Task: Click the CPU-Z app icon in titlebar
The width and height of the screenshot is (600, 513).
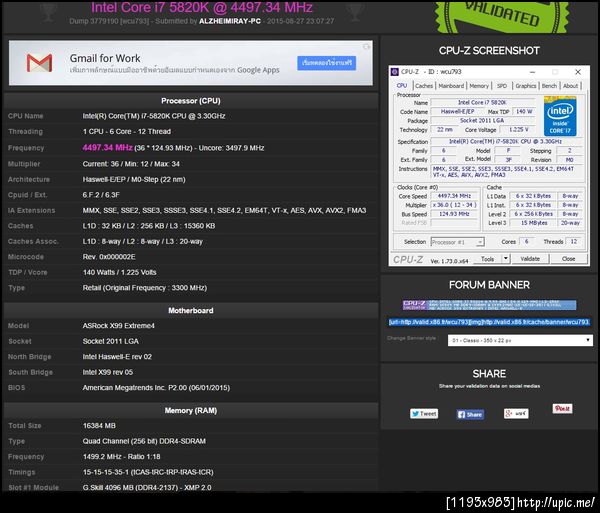Action: (395, 72)
